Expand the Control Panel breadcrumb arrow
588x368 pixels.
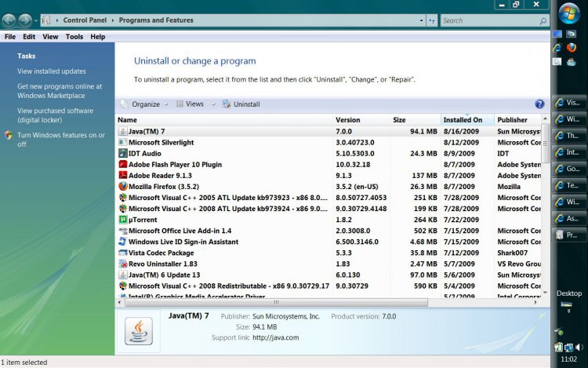112,20
